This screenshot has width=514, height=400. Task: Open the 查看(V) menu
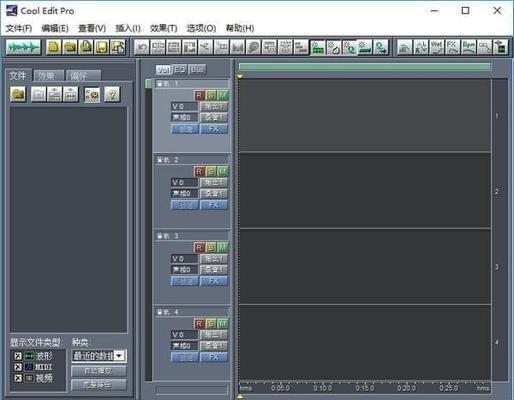coord(92,28)
